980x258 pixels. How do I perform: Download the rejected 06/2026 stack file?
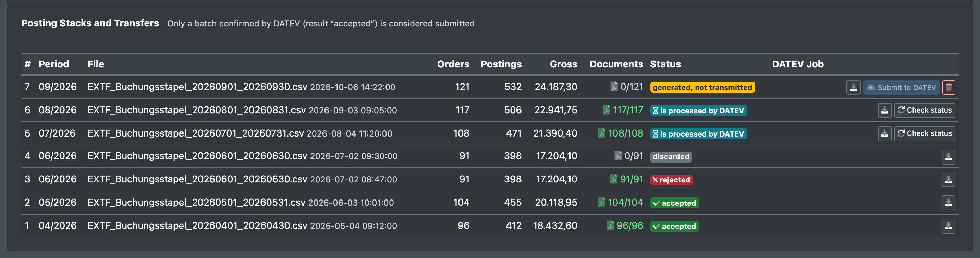coord(948,180)
